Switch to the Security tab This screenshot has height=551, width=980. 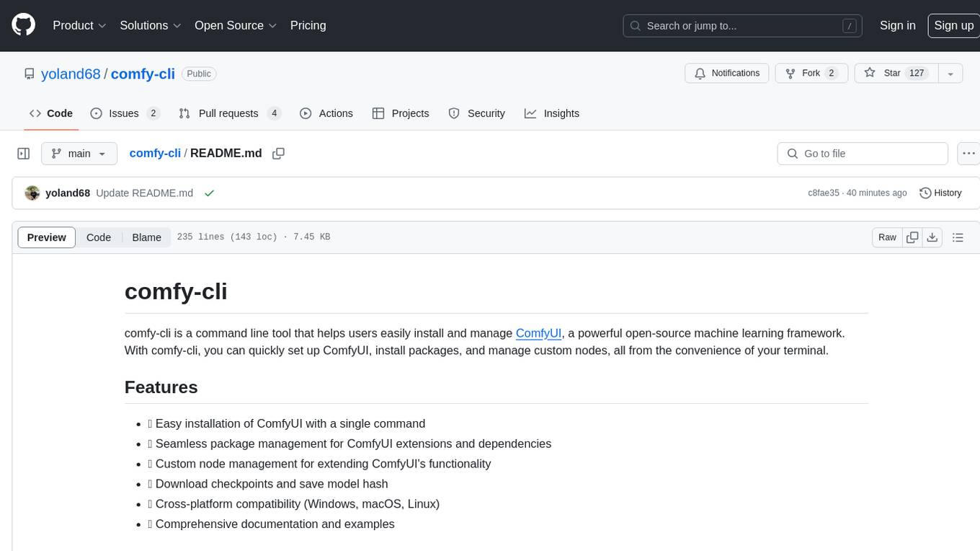click(477, 113)
